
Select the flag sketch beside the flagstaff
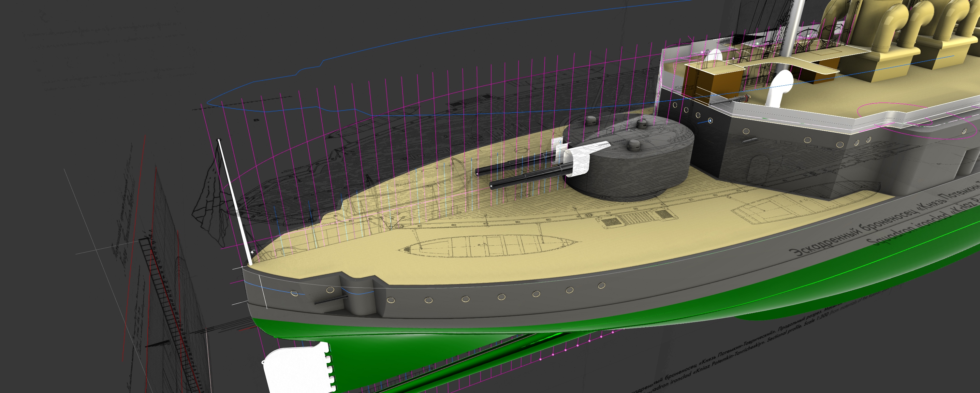click(211, 205)
